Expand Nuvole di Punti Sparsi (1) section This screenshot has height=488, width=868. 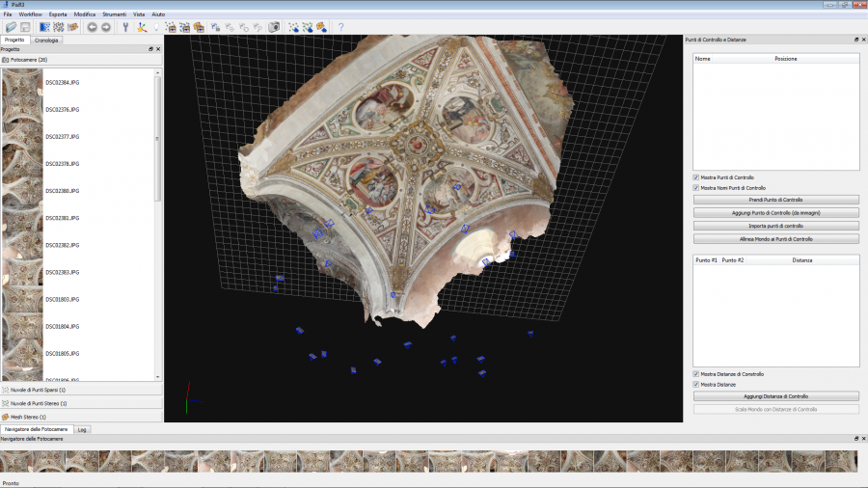pos(81,390)
